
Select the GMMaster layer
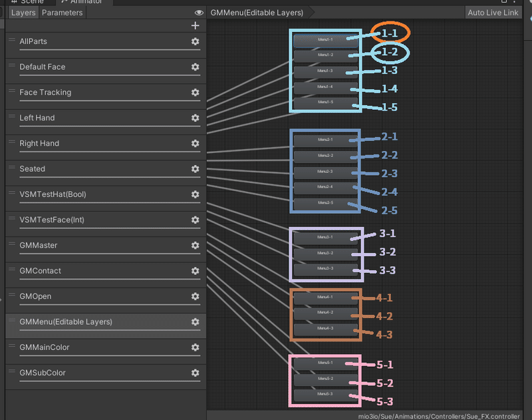(x=106, y=248)
